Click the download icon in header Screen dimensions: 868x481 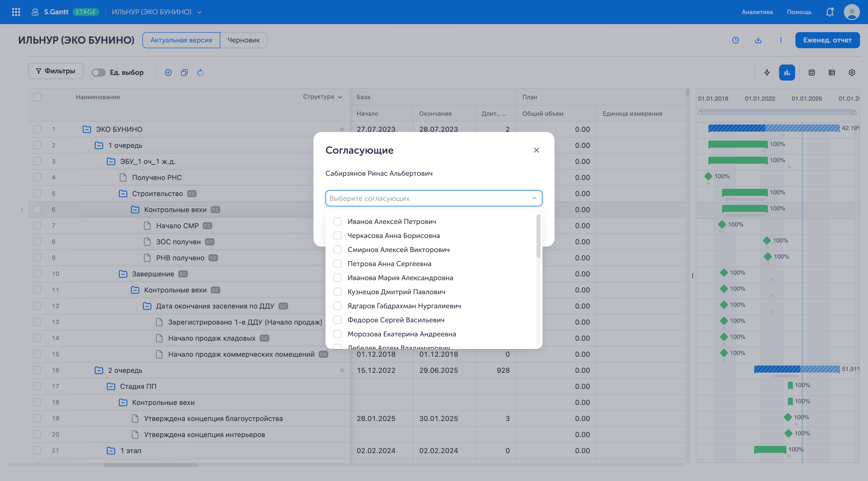point(758,40)
